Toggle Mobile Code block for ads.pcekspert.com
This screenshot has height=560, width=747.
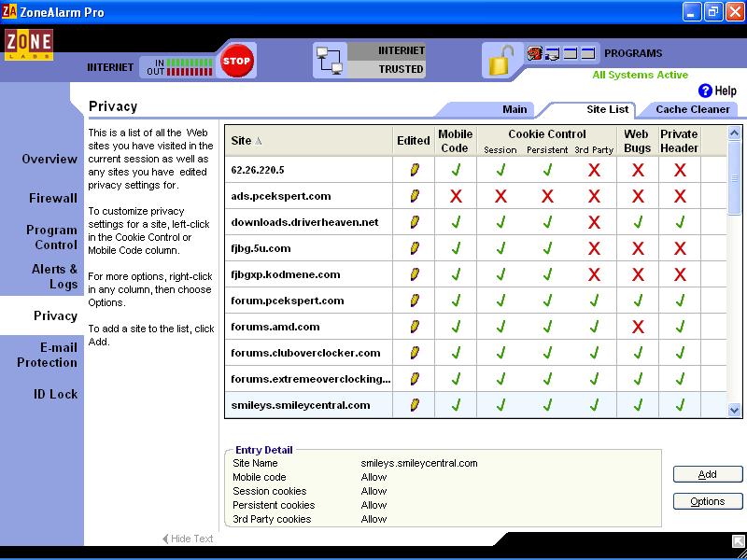(456, 196)
